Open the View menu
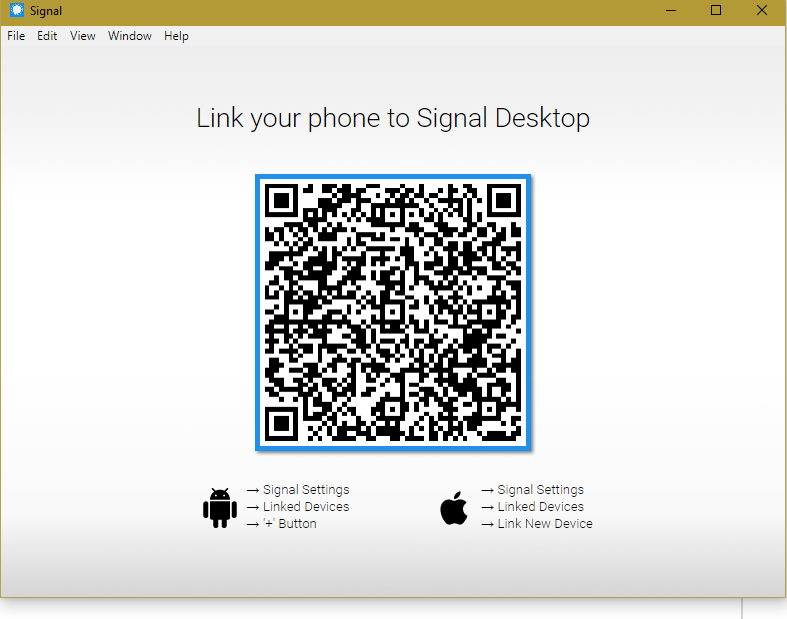 83,36
